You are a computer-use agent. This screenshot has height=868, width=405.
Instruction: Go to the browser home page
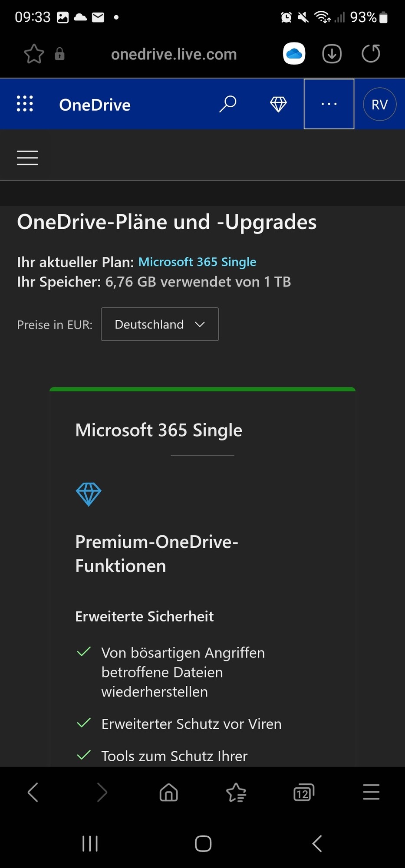[x=169, y=792]
